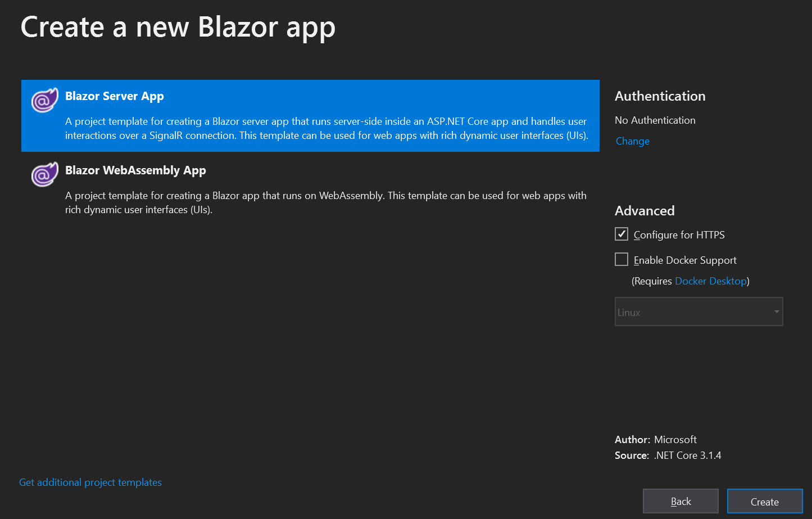This screenshot has height=519, width=812.
Task: Enable Docker Support
Action: [x=621, y=259]
